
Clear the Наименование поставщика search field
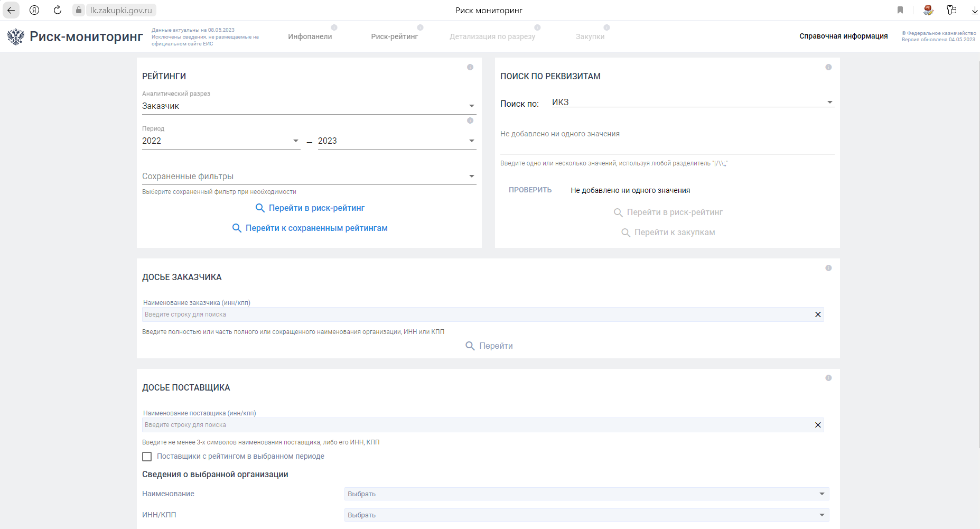coord(818,425)
